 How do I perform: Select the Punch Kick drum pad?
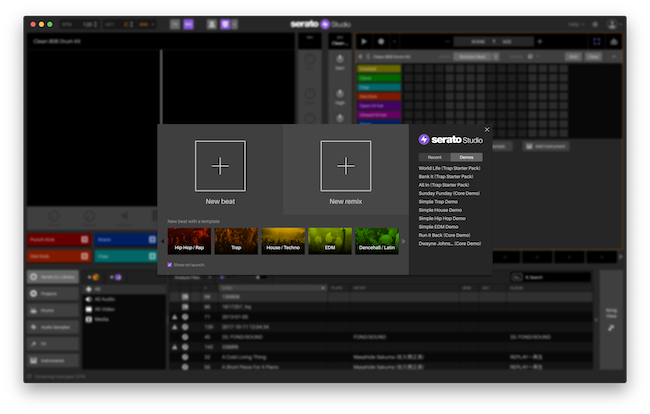click(58, 240)
